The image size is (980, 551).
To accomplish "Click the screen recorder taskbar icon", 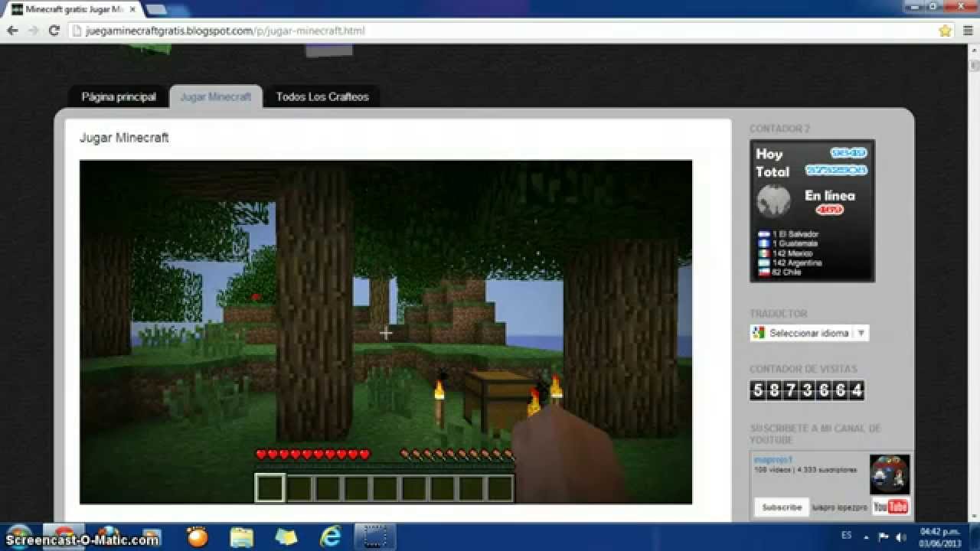I will (375, 537).
